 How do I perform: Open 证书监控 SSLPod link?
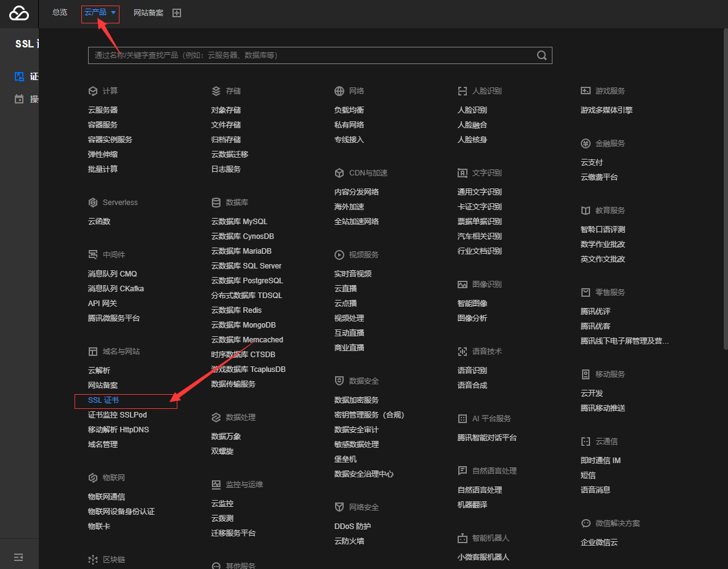click(x=118, y=415)
